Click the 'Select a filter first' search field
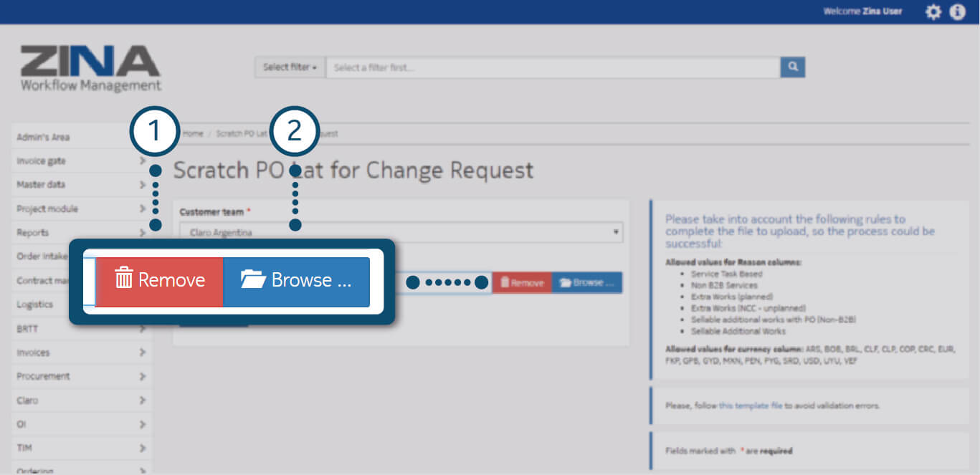The width and height of the screenshot is (980, 475). 552,67
